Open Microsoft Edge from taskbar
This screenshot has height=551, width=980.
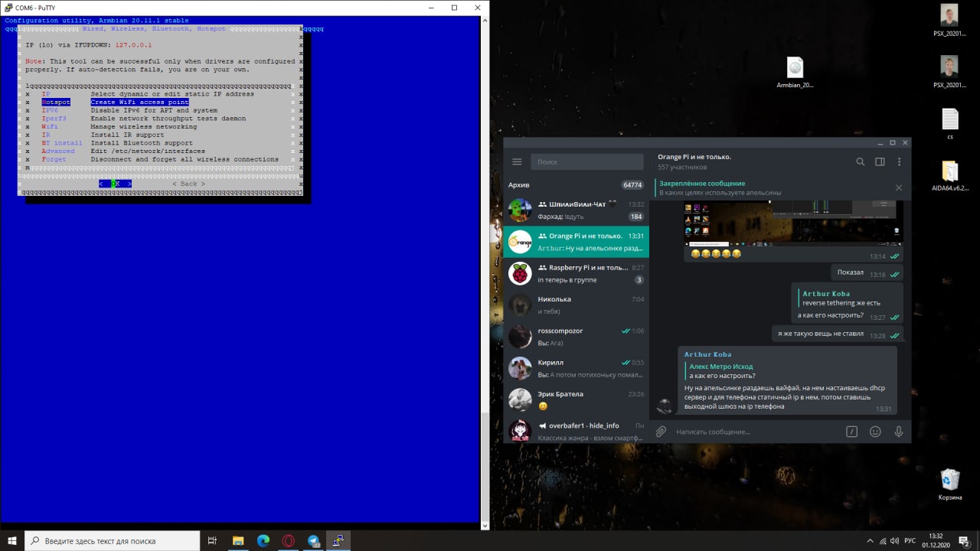263,540
